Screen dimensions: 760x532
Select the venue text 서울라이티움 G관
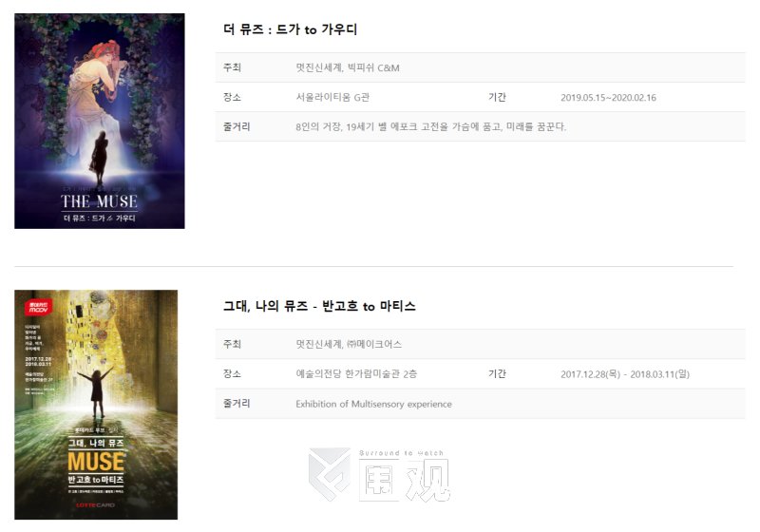332,98
